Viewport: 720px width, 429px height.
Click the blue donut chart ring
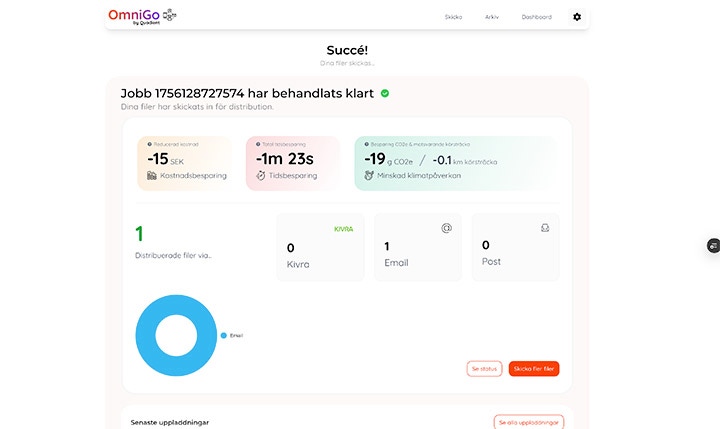click(148, 334)
